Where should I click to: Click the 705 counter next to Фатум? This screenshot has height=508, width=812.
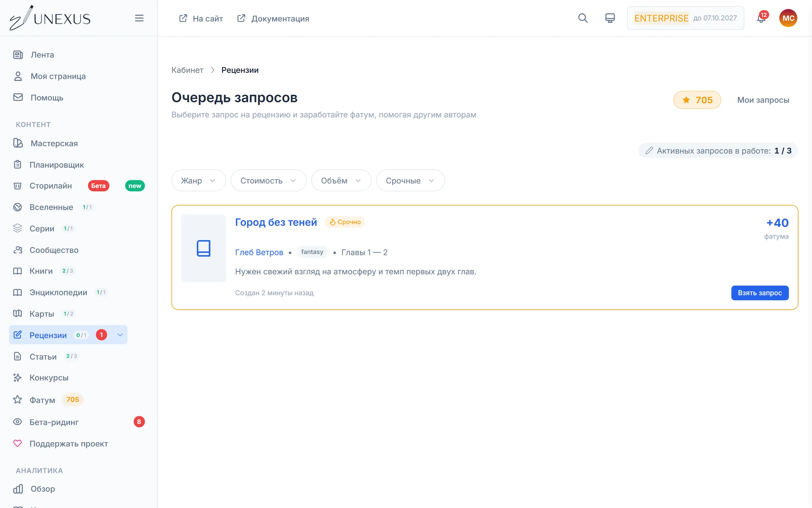pyautogui.click(x=72, y=400)
